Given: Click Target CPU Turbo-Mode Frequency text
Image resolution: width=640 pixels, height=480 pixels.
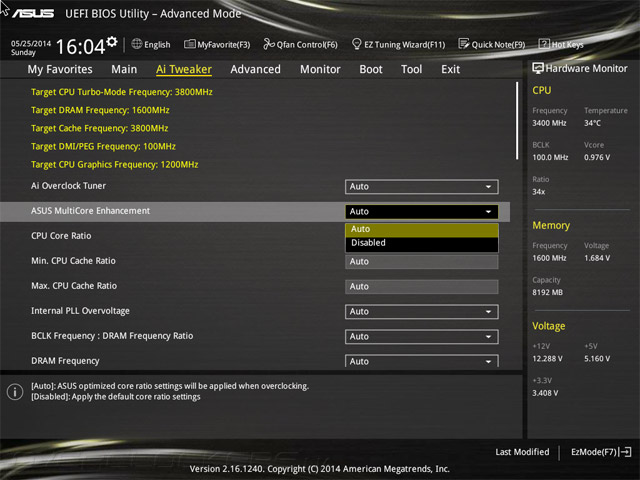Looking at the screenshot, I should click(122, 92).
